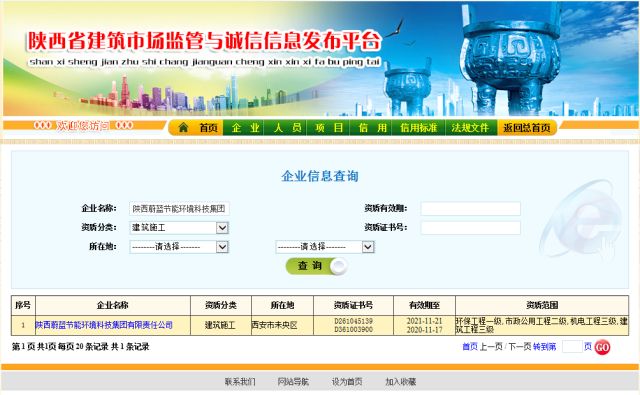Click the 企业名称 column header
The height and width of the screenshot is (395, 640).
coord(113,305)
